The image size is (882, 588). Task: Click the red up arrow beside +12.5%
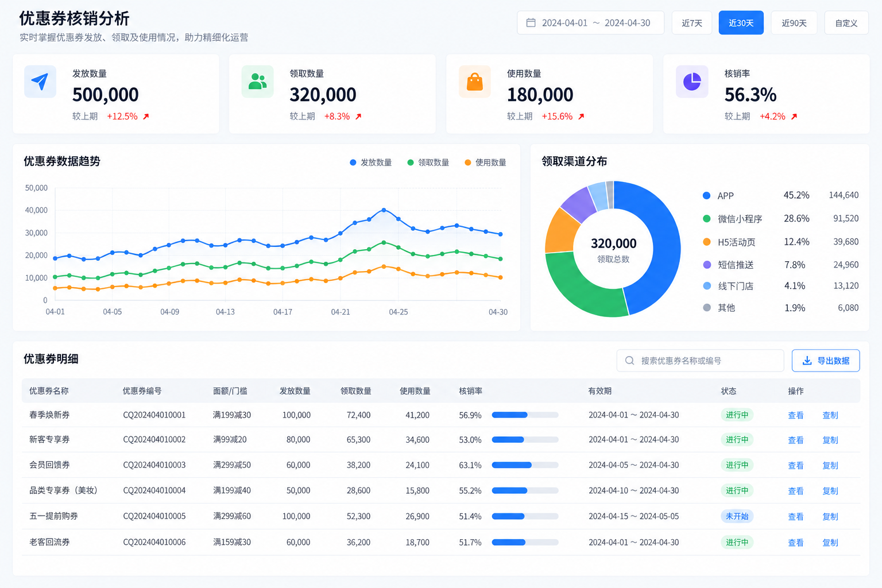pos(146,117)
